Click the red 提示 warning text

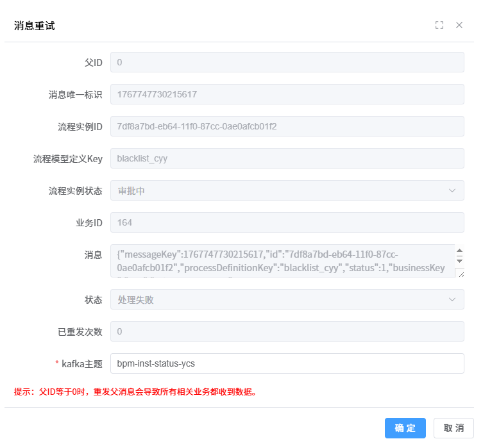[x=135, y=392]
